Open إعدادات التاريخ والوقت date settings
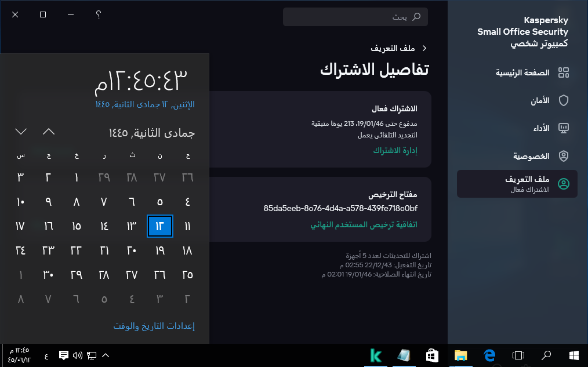The width and height of the screenshot is (588, 367). [x=154, y=326]
